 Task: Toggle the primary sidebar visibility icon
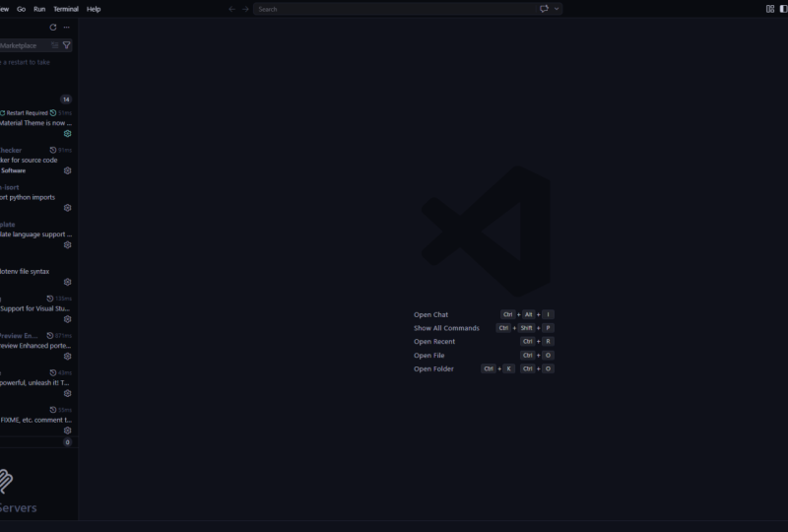pos(783,9)
